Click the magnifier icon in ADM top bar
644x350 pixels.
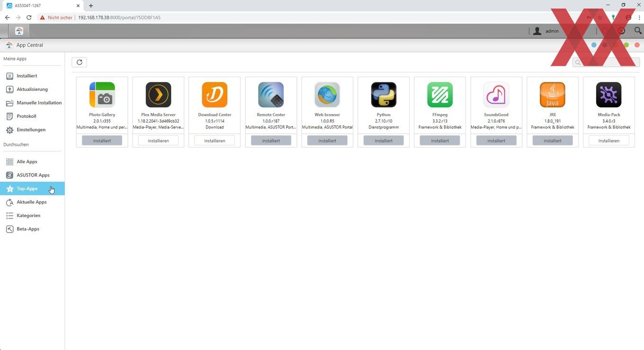click(638, 31)
